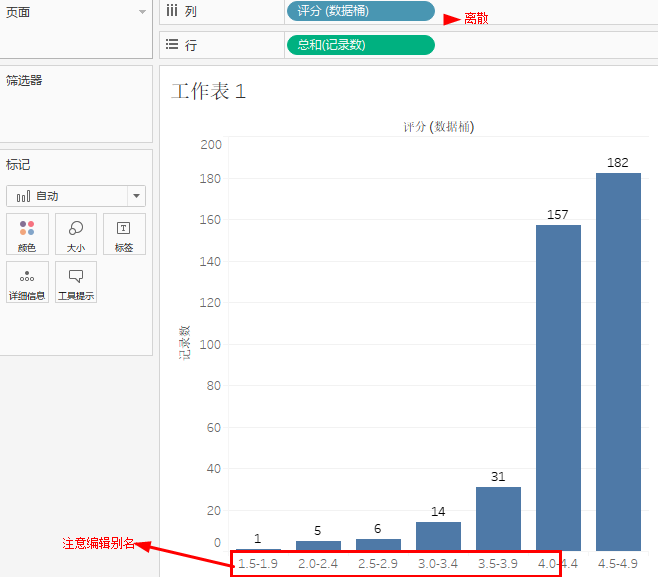This screenshot has width=658, height=577.
Task: Click the 200 axis tick label
Action: coord(211,145)
